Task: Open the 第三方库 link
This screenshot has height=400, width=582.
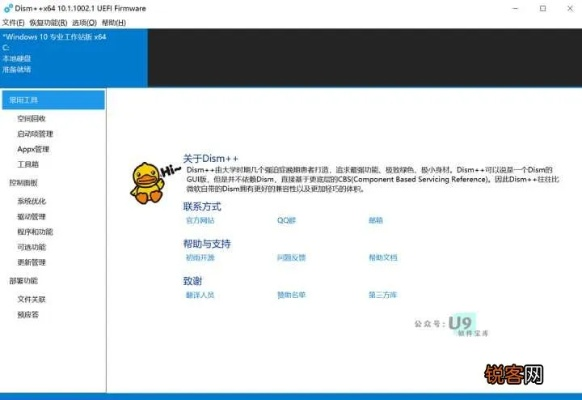Action: pyautogui.click(x=383, y=295)
